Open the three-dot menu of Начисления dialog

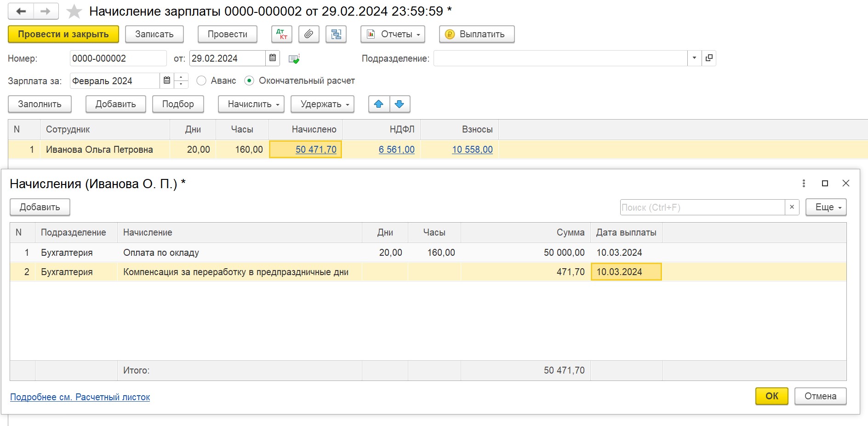[x=804, y=183]
